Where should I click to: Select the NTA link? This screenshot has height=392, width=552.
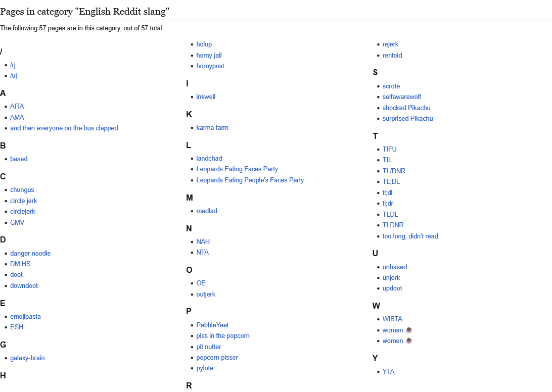pos(202,252)
